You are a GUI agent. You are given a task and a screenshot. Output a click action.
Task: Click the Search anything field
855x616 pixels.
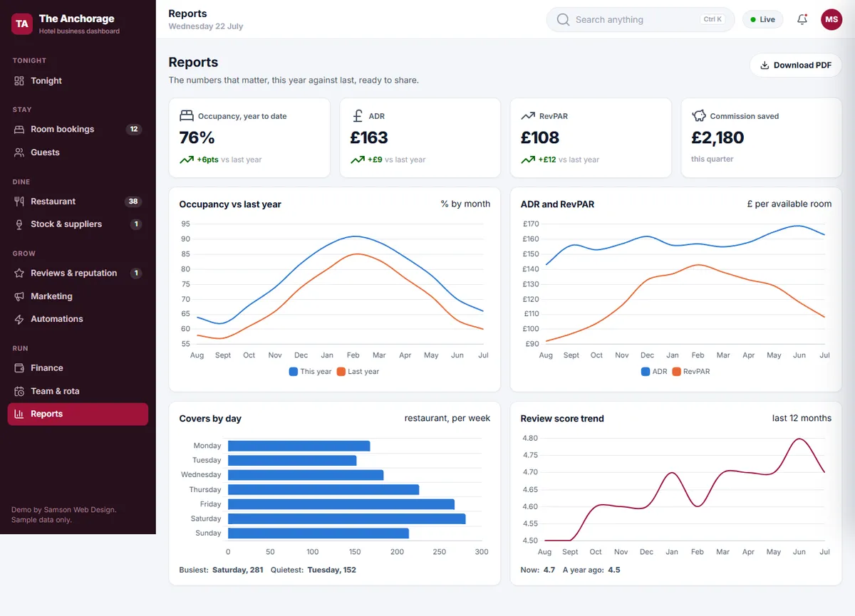pos(640,20)
